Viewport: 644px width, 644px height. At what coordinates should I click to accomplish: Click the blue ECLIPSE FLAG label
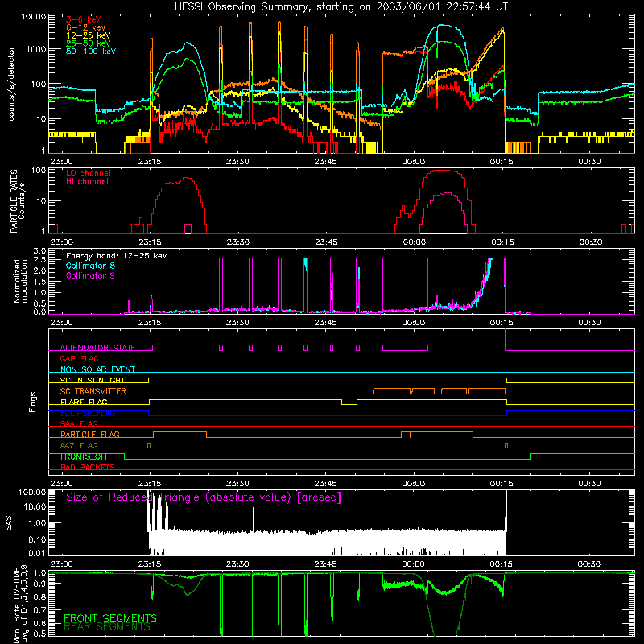88,413
